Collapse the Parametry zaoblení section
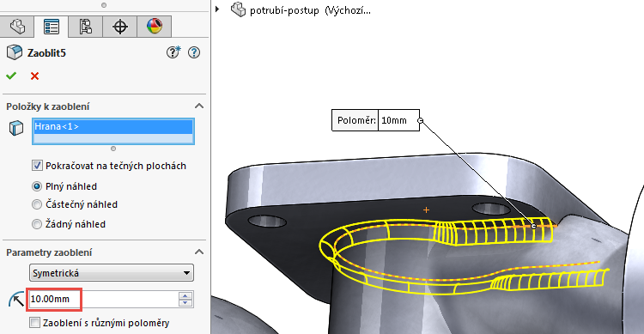This screenshot has width=644, height=334. tap(199, 252)
